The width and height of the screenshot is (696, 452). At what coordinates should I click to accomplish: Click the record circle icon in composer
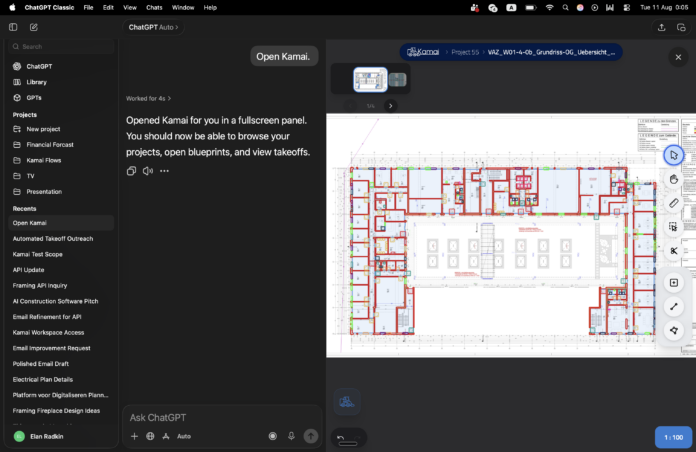[273, 436]
